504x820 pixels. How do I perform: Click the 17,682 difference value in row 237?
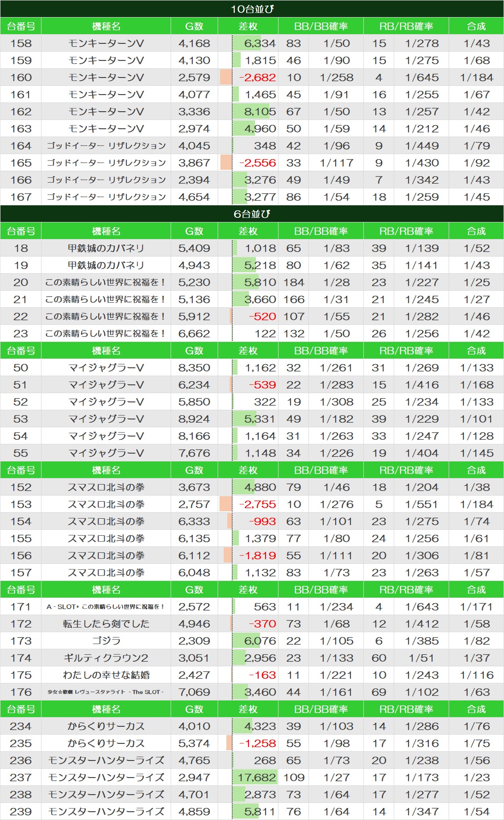click(x=257, y=778)
